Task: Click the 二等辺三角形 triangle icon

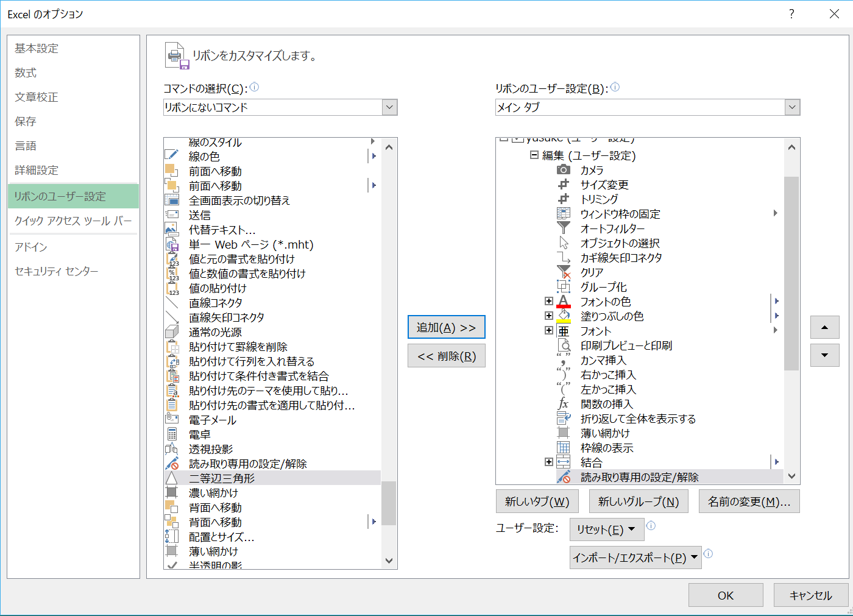Action: (172, 478)
